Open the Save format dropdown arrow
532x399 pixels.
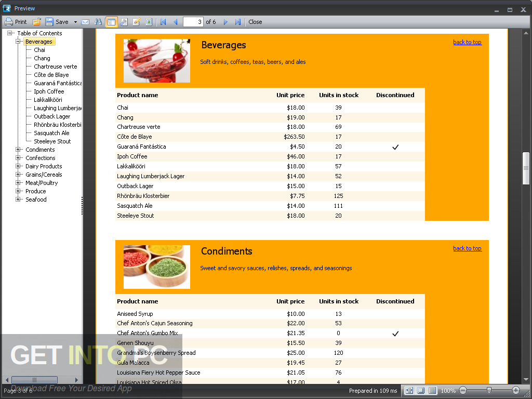pyautogui.click(x=75, y=22)
